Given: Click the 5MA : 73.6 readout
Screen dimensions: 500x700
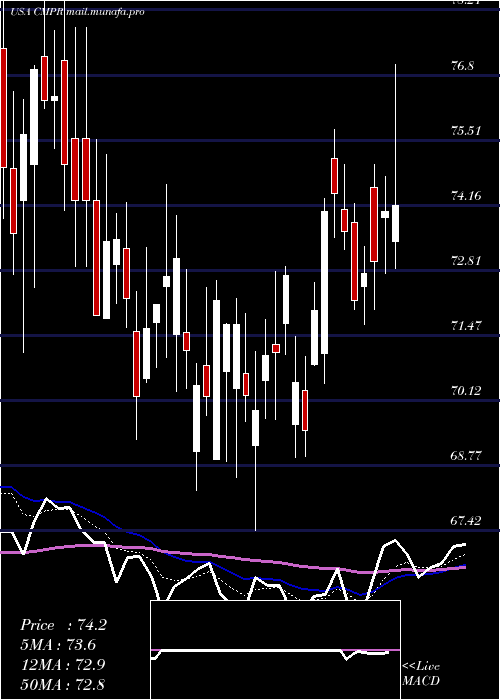Looking at the screenshot, I should [x=58, y=645].
